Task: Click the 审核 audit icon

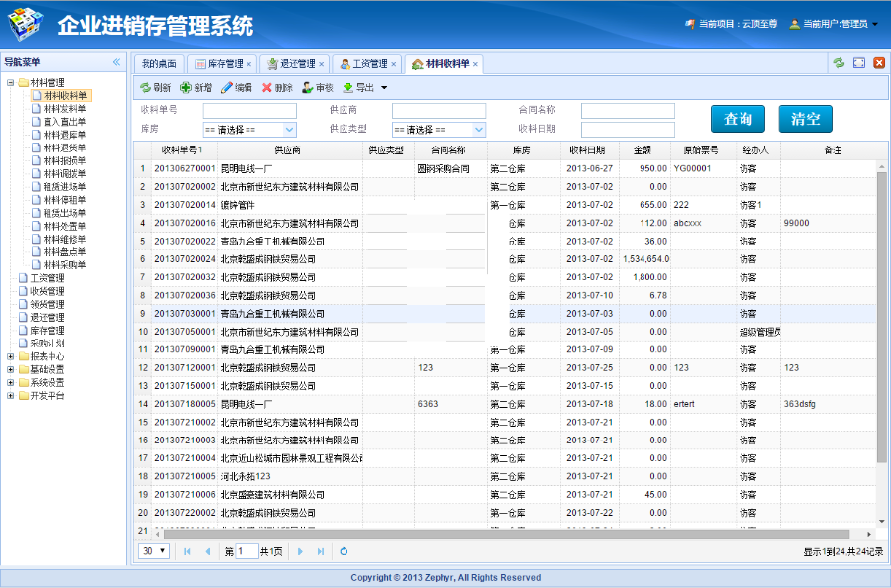Action: (x=307, y=88)
